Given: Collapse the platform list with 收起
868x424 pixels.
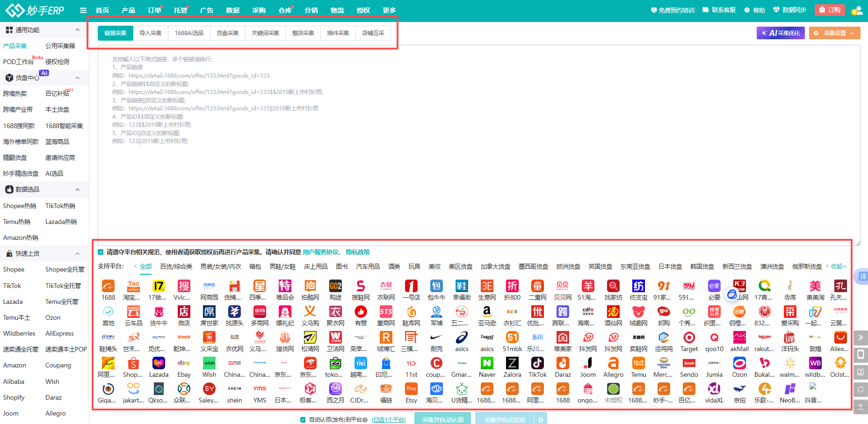Looking at the screenshot, I should coord(838,266).
